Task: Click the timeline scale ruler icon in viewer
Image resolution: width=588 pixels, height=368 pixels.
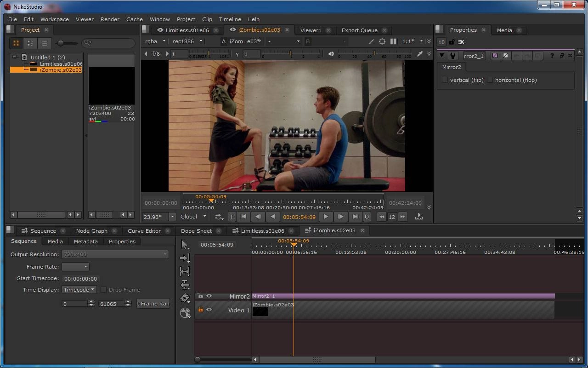Action: [418, 217]
